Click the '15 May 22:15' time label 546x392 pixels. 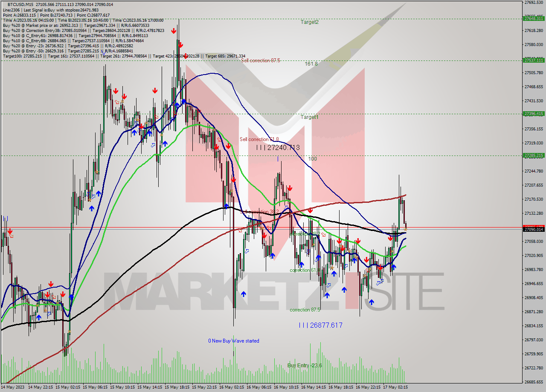(x=205, y=387)
